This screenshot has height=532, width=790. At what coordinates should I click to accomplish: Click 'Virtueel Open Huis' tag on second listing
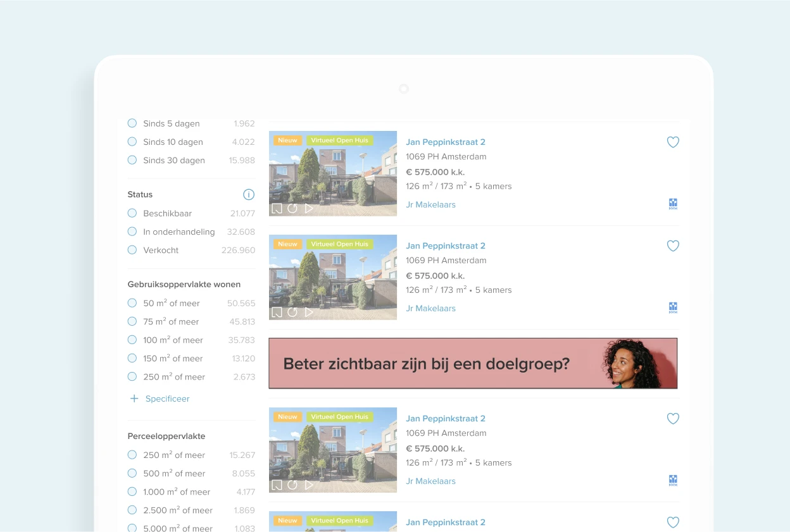point(340,244)
